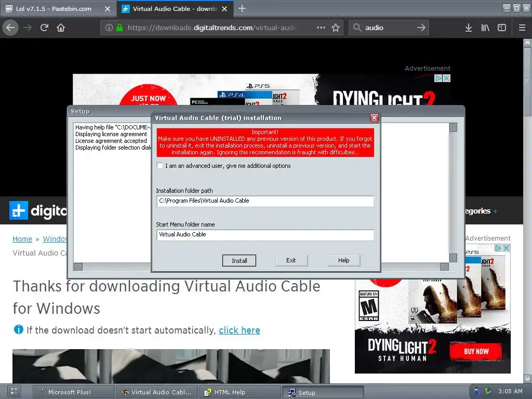This screenshot has width=532, height=399.
Task: Click the 'click here' download link
Action: click(240, 330)
